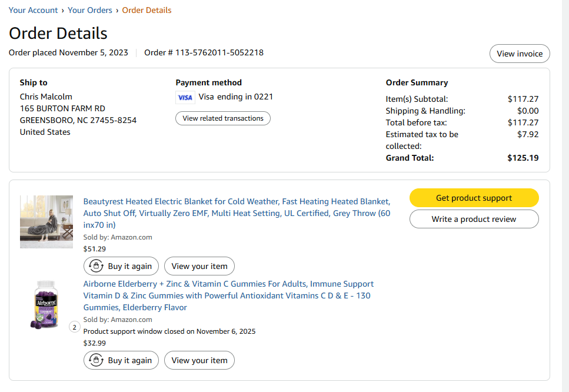
Task: Open Airborne Elderberry gummies title link
Action: (228, 295)
